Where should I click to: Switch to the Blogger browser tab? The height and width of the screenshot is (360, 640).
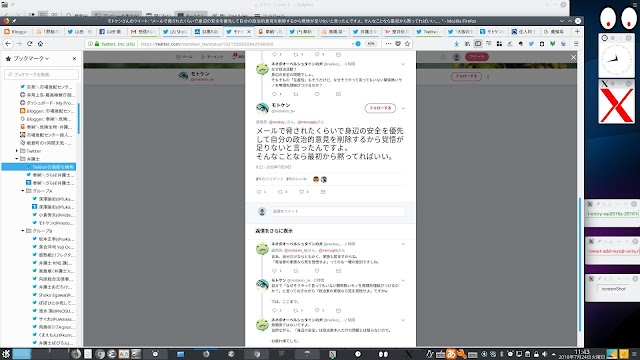point(16,31)
